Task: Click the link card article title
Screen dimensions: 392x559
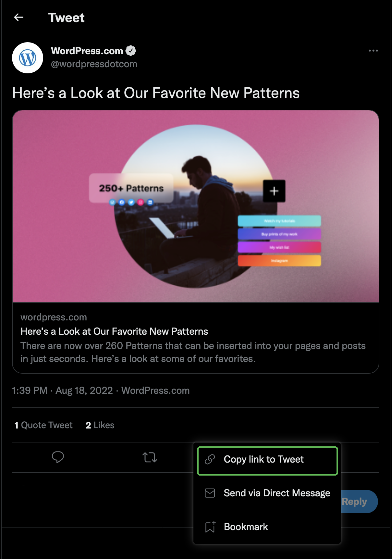Action: pos(114,331)
